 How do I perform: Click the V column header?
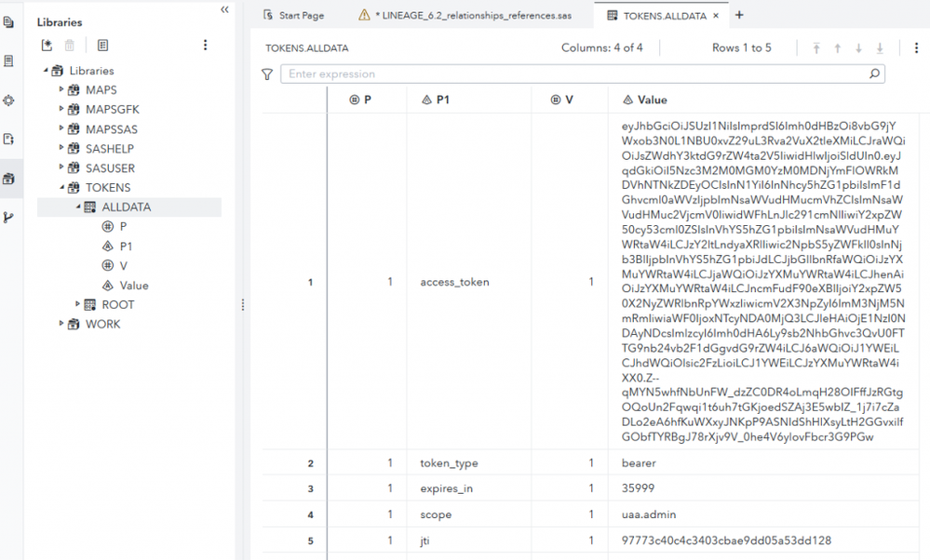pos(570,100)
